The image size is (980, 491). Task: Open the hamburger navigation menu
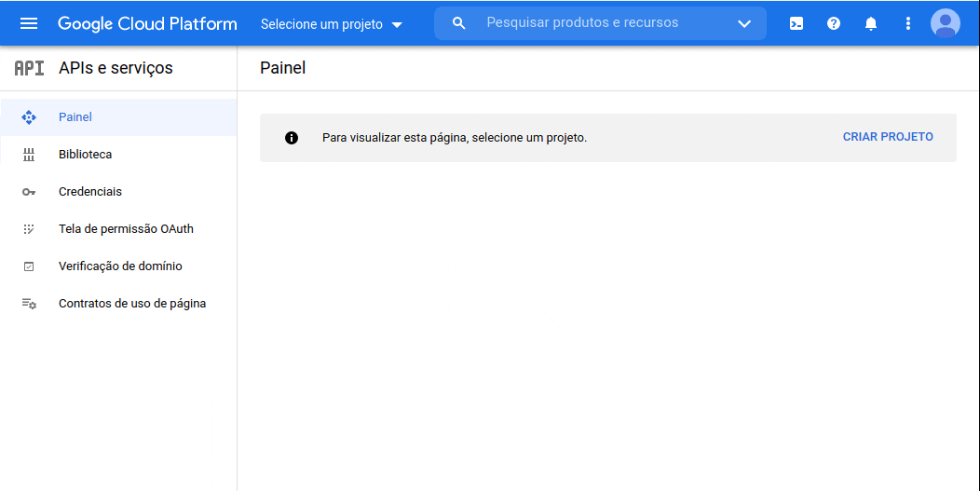(x=29, y=24)
